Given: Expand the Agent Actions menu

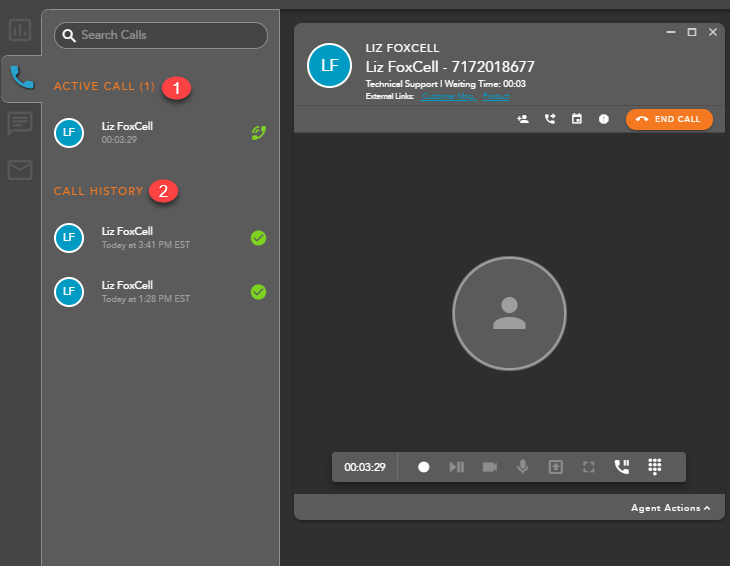Looking at the screenshot, I should 670,508.
